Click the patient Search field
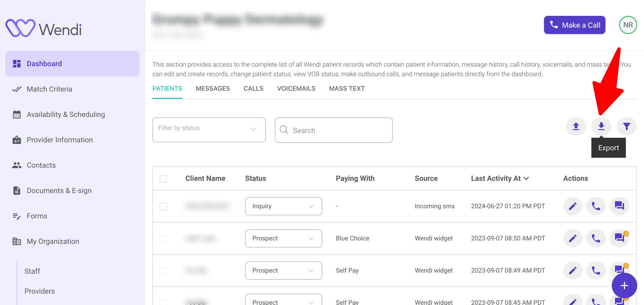The width and height of the screenshot is (644, 305). click(334, 130)
